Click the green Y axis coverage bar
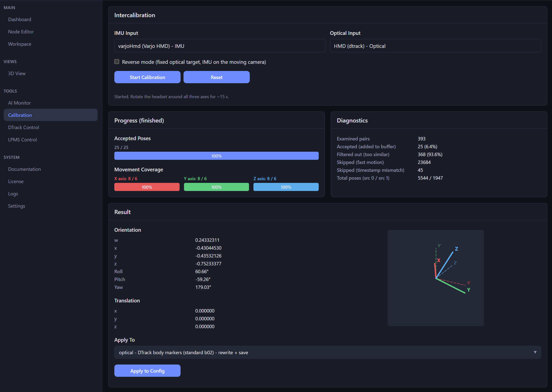This screenshot has width=552, height=392. click(x=216, y=187)
